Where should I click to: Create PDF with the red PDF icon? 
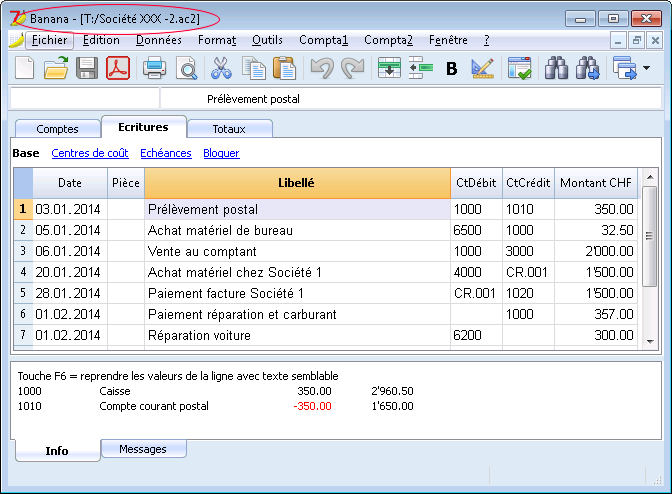click(x=118, y=68)
